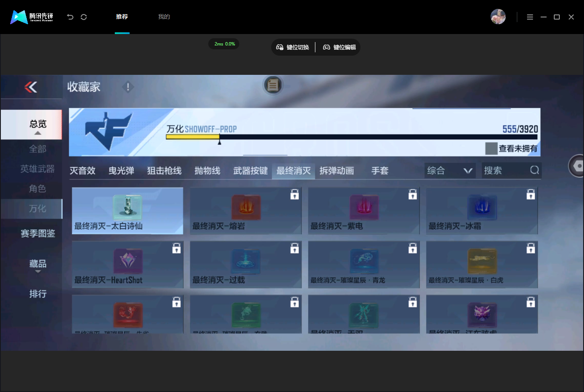
Task: Open the hamburger menu icon
Action: pos(530,17)
